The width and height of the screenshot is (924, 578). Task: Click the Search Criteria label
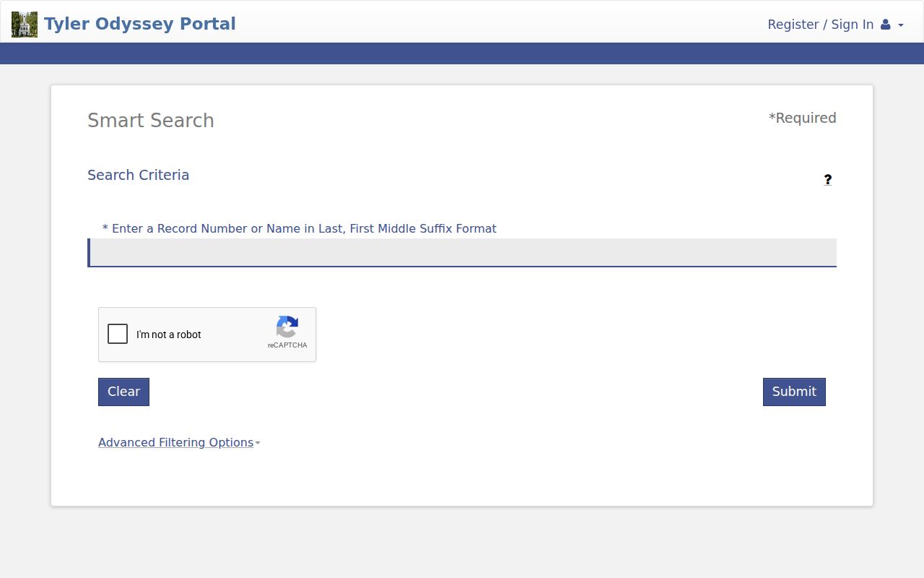point(139,175)
